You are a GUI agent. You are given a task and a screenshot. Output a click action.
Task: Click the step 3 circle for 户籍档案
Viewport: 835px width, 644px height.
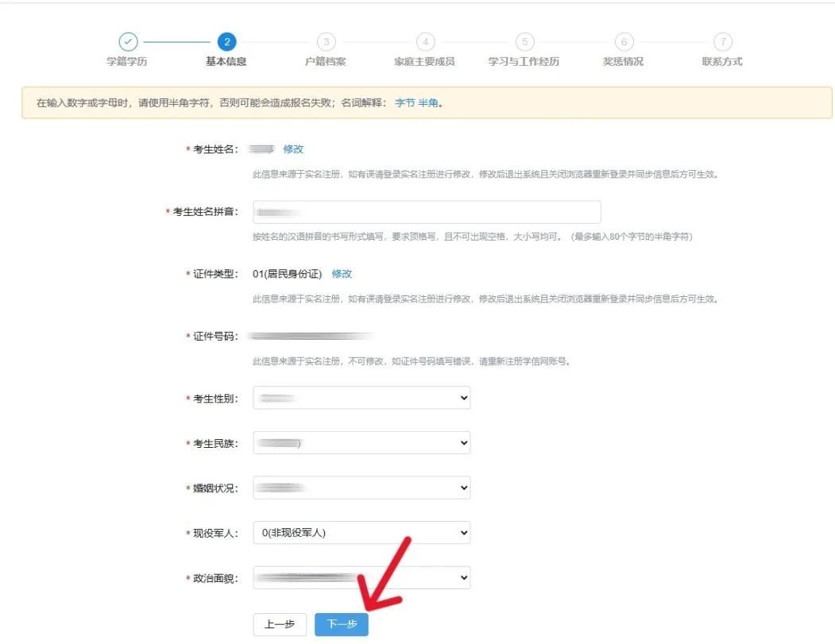326,42
